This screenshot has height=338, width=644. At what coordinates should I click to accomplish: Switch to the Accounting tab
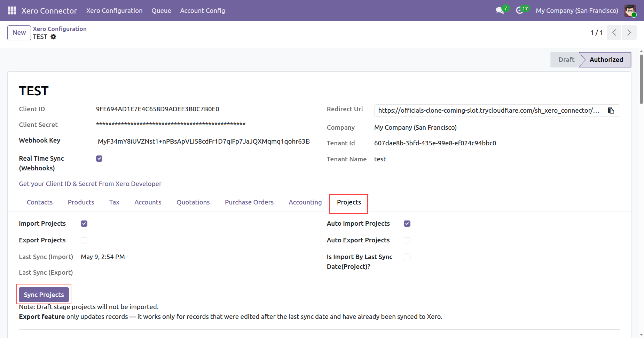tap(305, 202)
